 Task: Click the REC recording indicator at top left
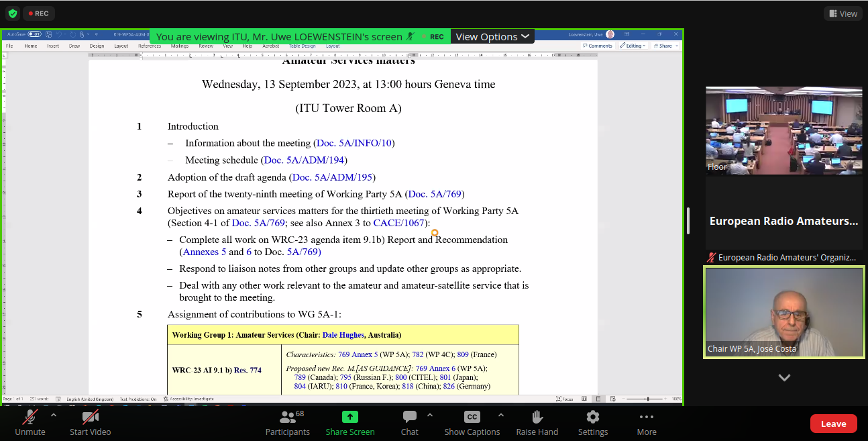[x=39, y=13]
